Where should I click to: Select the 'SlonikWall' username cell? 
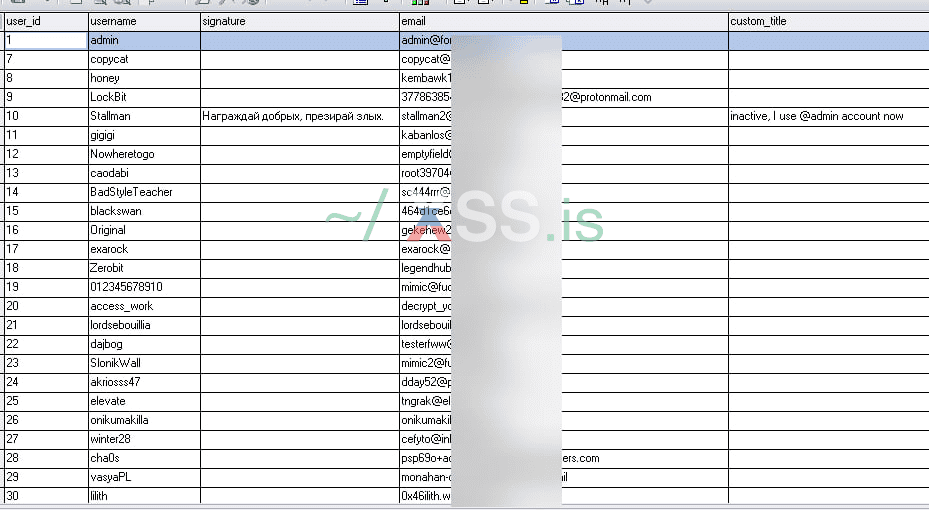tap(144, 363)
